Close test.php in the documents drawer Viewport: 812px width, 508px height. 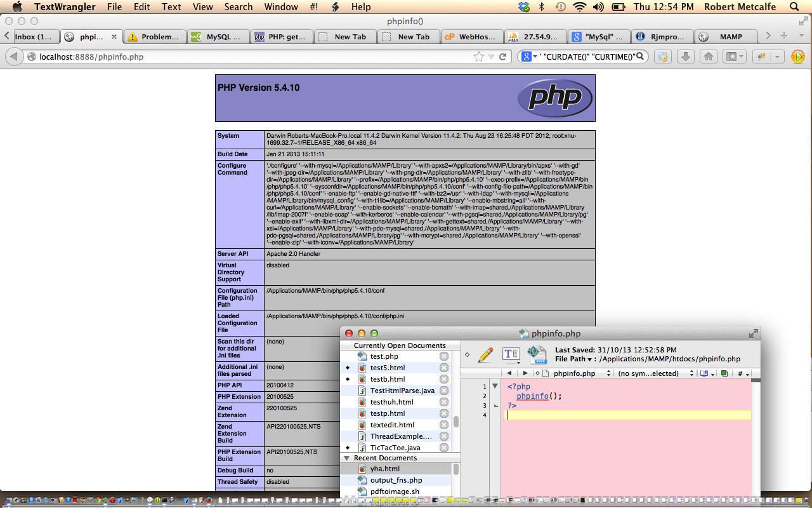pos(444,356)
